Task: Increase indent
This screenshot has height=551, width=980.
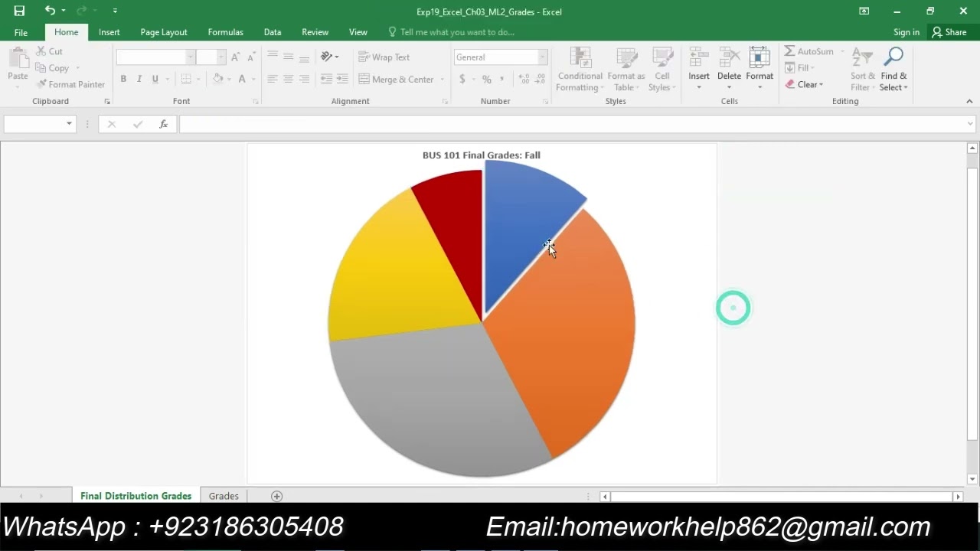Action: pyautogui.click(x=342, y=79)
